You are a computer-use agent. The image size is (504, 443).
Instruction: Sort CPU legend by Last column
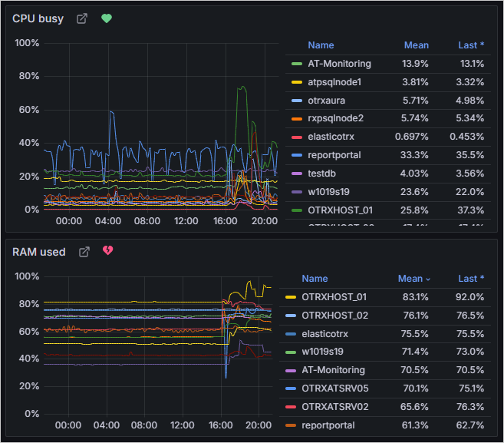tap(471, 45)
